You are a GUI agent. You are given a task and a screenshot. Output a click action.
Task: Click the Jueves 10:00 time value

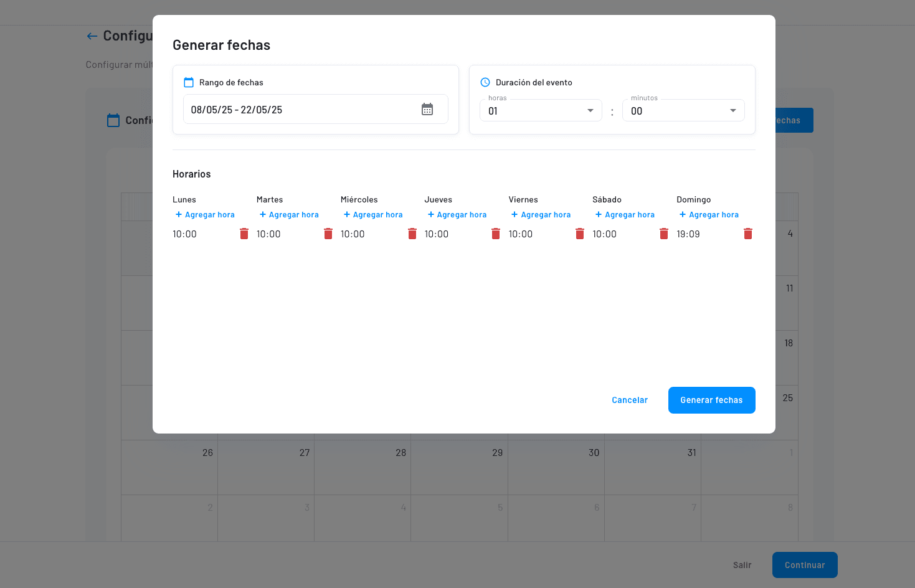(x=437, y=234)
